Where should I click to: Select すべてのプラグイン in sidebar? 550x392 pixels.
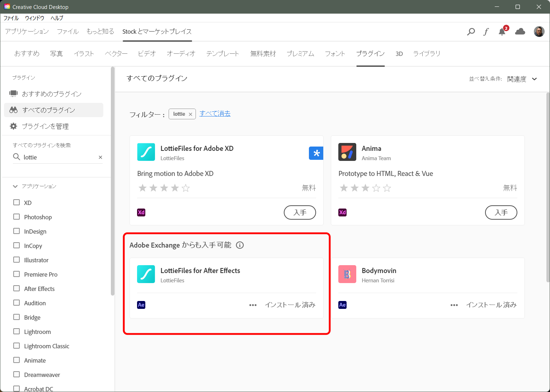coord(53,110)
